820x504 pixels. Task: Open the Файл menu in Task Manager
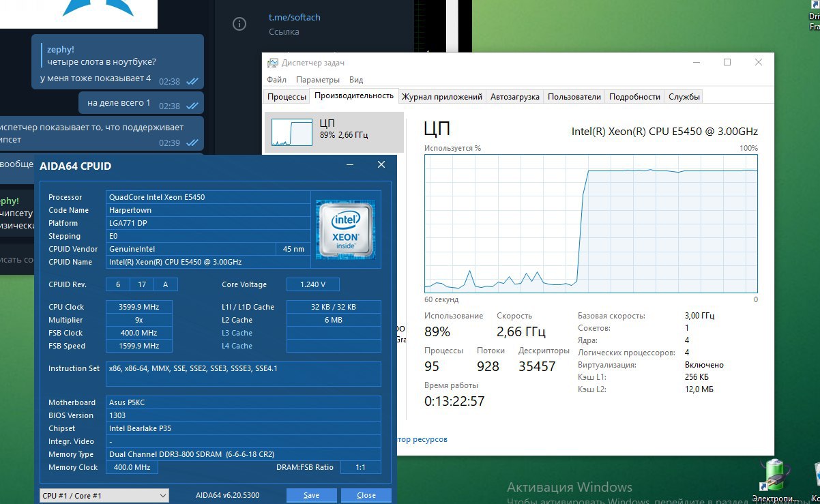click(276, 80)
